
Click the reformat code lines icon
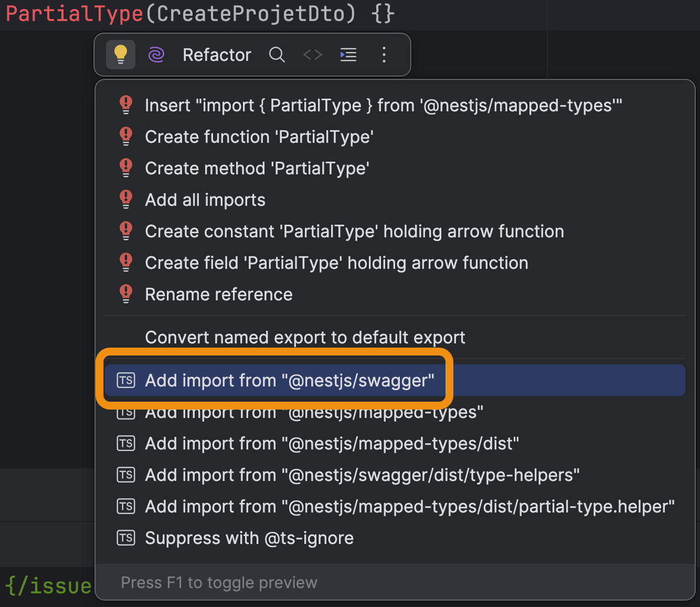(x=348, y=55)
